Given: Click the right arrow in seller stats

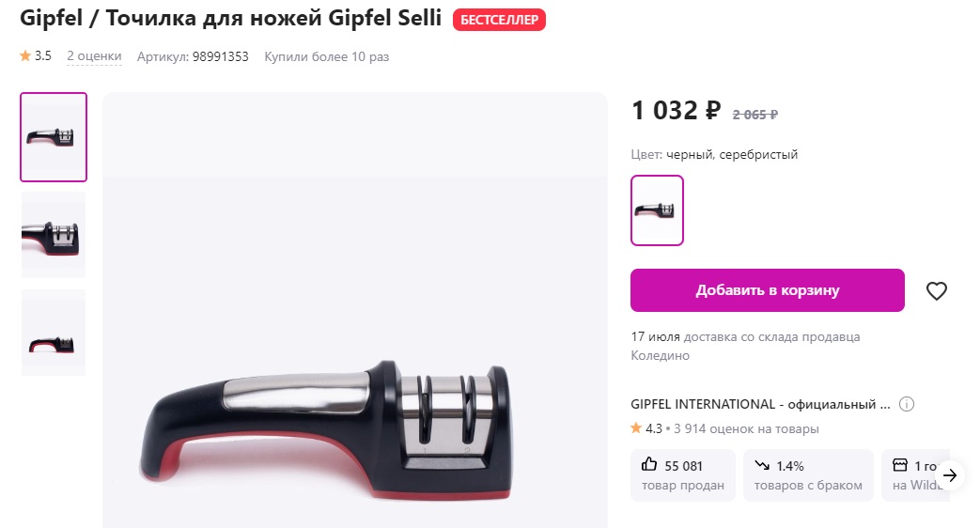Looking at the screenshot, I should [x=950, y=475].
